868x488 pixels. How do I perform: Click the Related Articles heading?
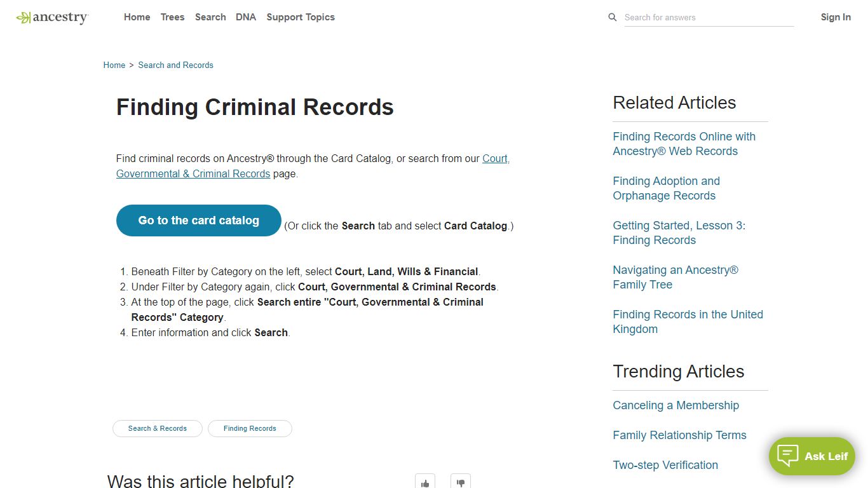(x=674, y=102)
